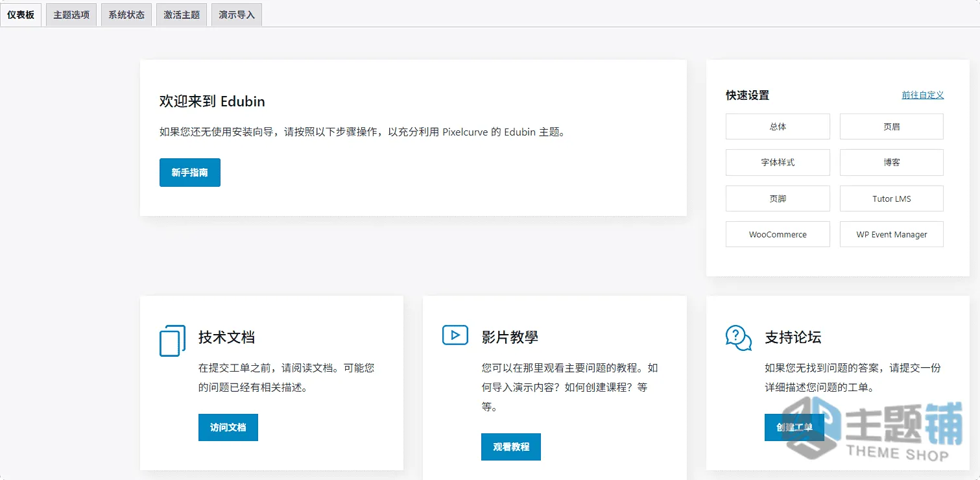Click the 支持论坛 card title

pos(793,337)
